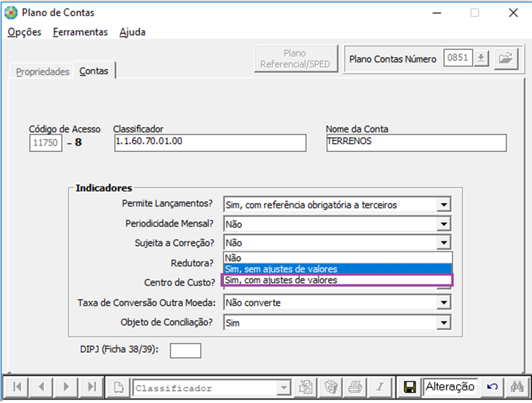Switch to the Propriedades tab
The width and height of the screenshot is (532, 403).
coord(42,71)
